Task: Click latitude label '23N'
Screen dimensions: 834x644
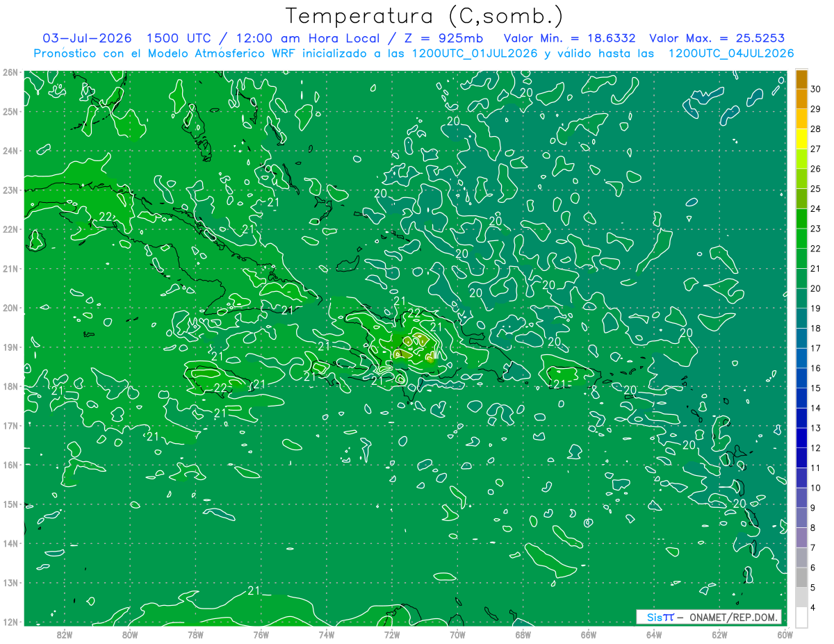Action: (10, 190)
